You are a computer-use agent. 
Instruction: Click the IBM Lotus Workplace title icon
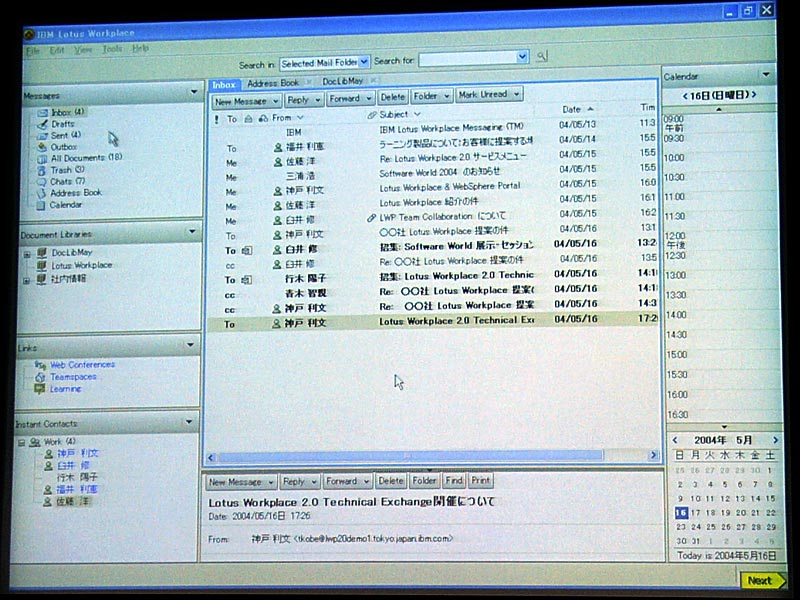[29, 34]
